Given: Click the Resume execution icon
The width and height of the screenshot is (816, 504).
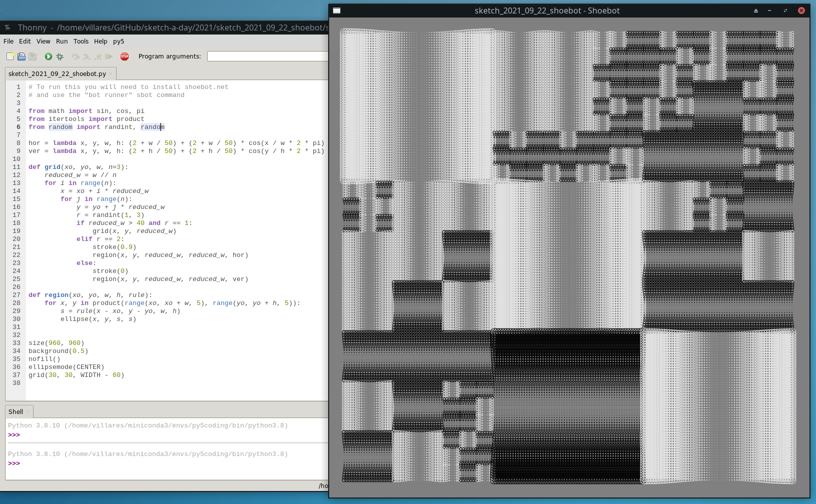Looking at the screenshot, I should (109, 56).
